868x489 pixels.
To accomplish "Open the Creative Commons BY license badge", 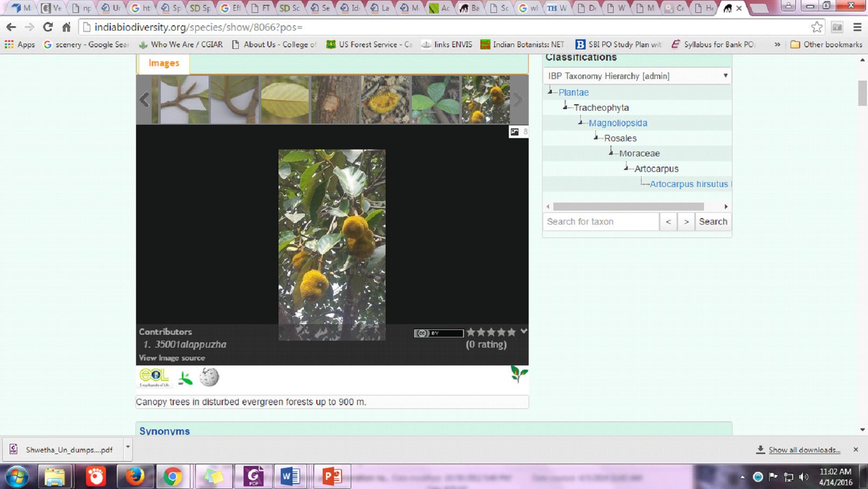I will (x=438, y=333).
